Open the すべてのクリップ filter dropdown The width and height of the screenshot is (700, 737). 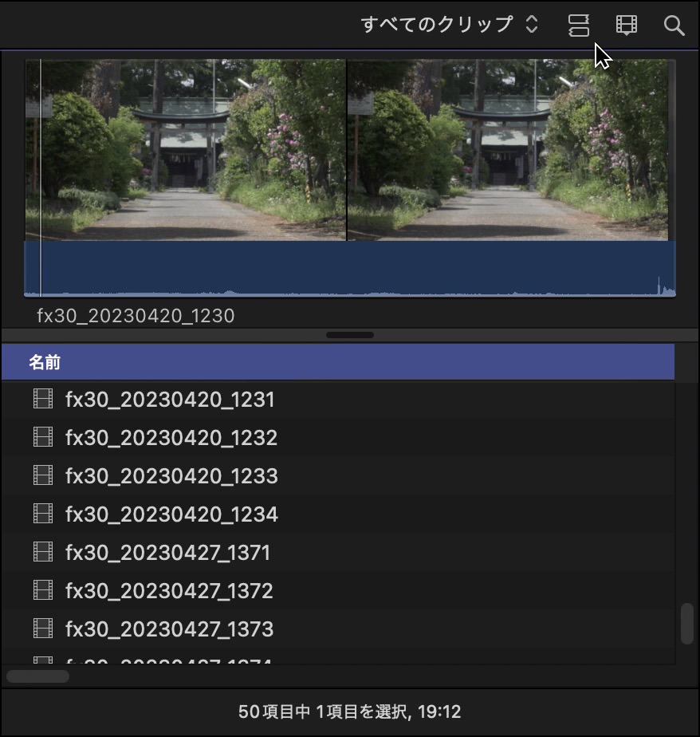click(x=450, y=25)
